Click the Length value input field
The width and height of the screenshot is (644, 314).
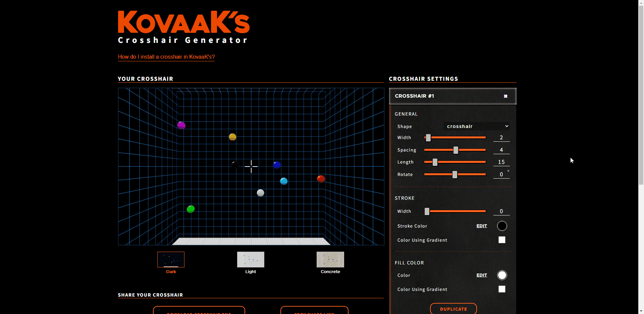(501, 162)
